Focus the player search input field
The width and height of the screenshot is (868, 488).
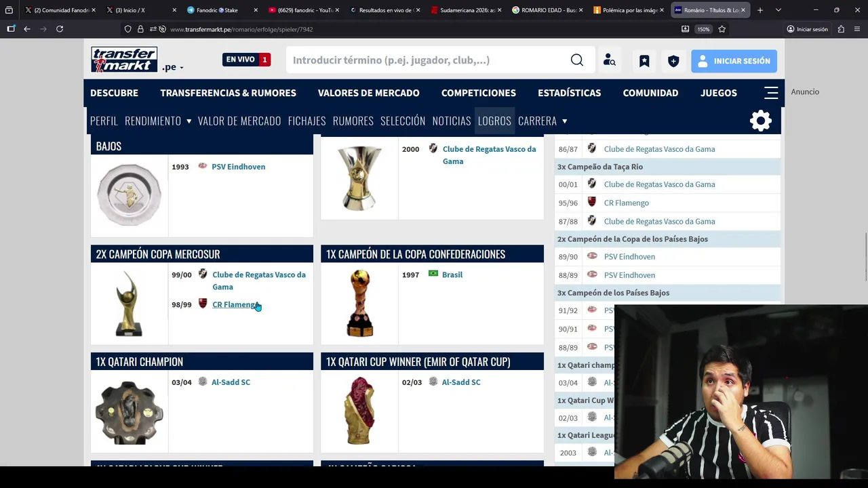(x=427, y=60)
